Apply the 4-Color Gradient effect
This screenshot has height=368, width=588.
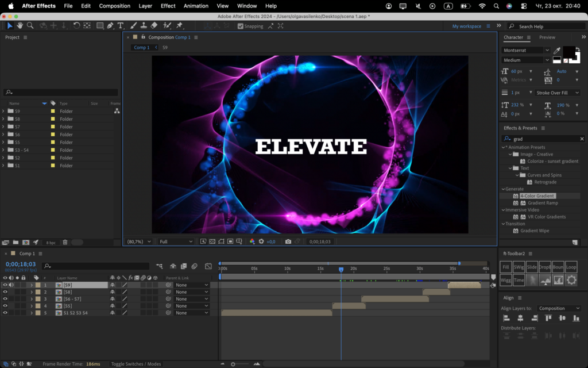[x=537, y=195]
